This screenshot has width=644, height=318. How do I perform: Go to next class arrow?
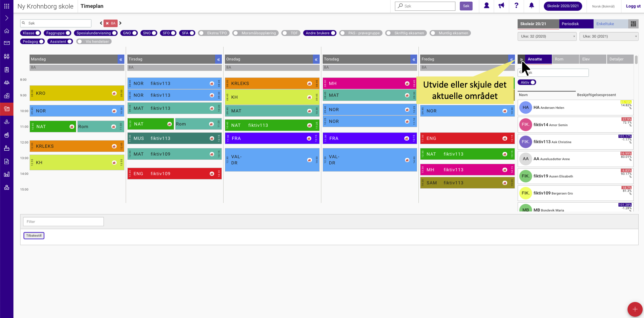pos(120,23)
